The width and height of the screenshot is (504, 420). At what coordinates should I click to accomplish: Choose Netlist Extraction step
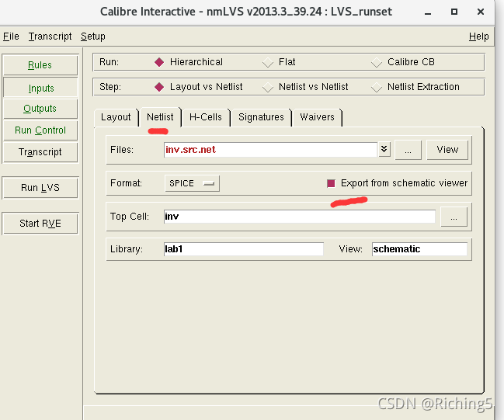[x=377, y=87]
